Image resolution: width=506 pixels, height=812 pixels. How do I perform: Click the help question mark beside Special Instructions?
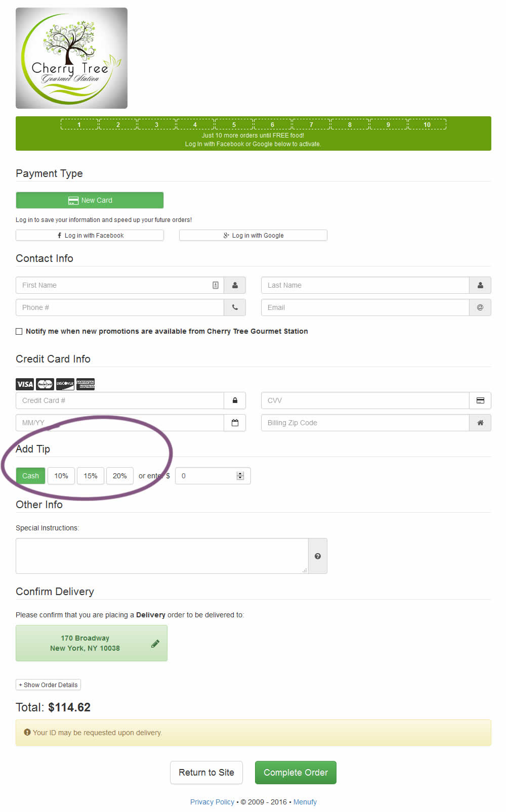318,556
